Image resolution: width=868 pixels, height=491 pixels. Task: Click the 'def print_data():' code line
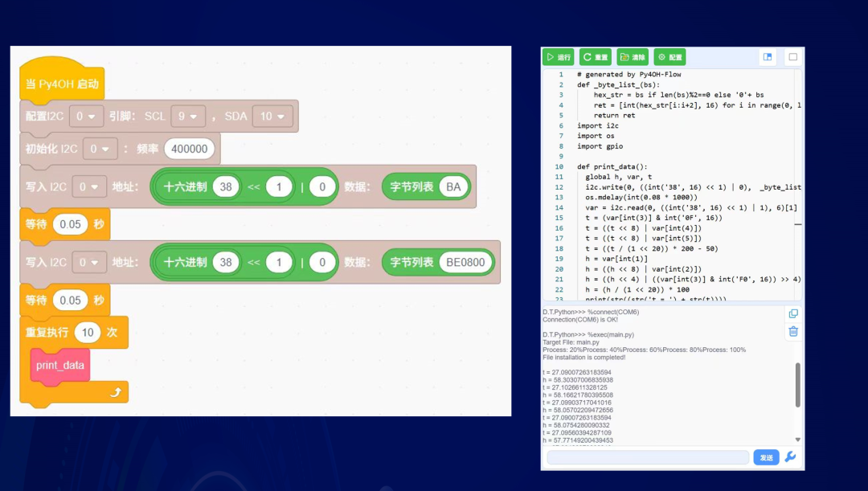click(612, 166)
